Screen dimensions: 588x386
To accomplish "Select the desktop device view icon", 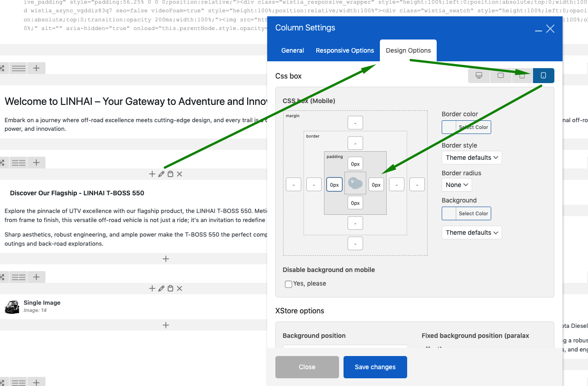I will pos(479,76).
